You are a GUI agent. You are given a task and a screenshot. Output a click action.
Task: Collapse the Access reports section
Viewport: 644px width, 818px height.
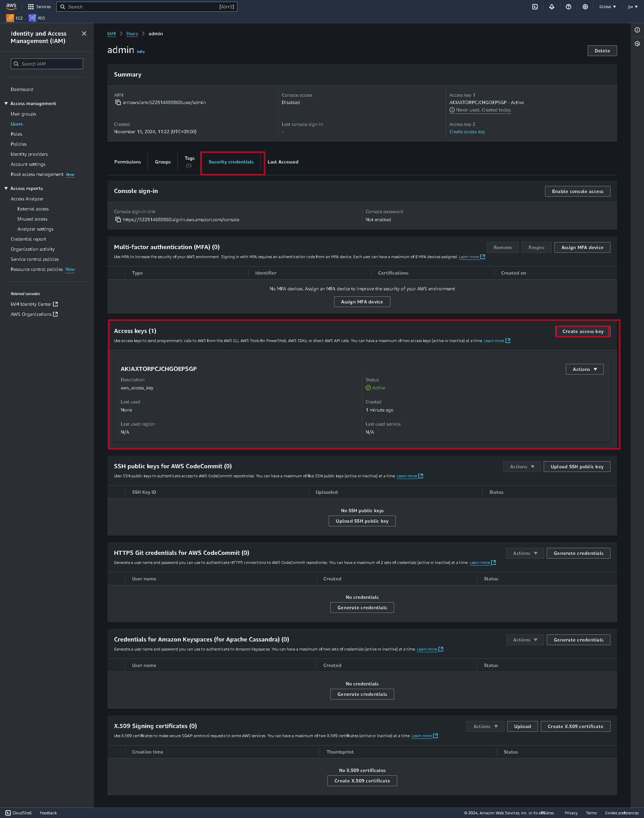6,188
